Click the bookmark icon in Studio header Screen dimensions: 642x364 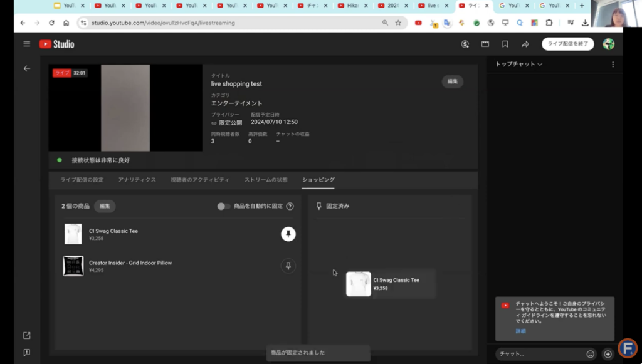(x=505, y=44)
